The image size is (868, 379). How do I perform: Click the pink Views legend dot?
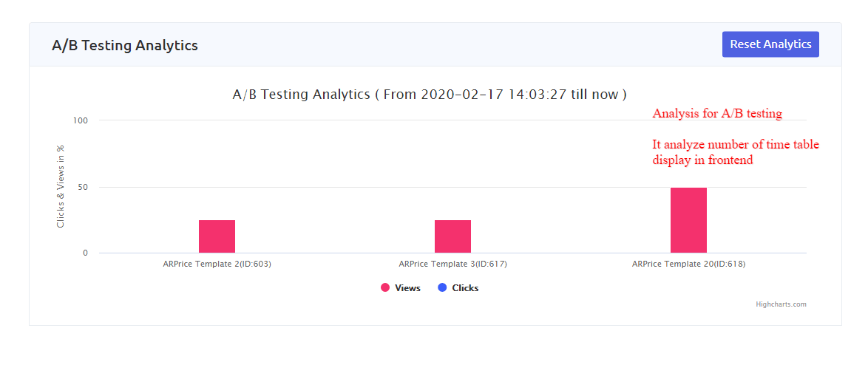tap(385, 288)
